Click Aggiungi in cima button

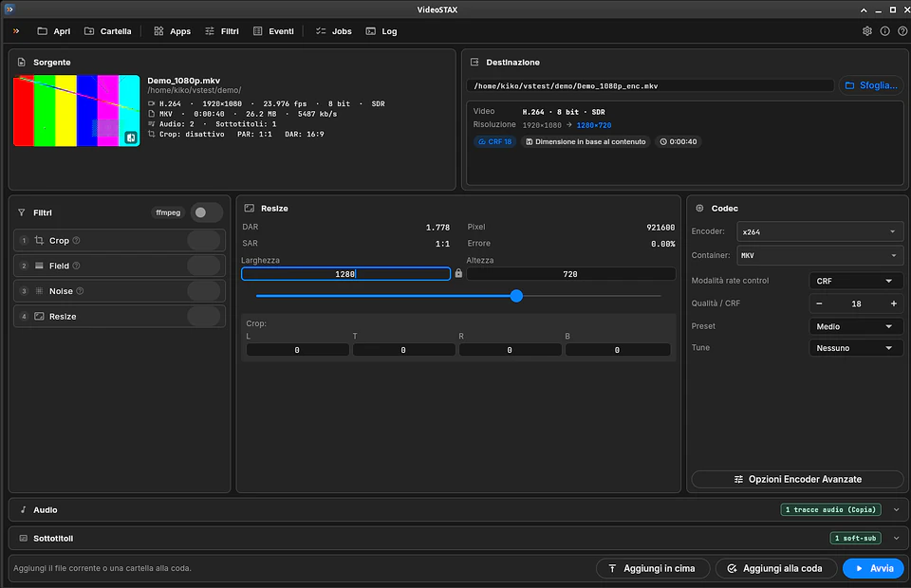(x=653, y=568)
